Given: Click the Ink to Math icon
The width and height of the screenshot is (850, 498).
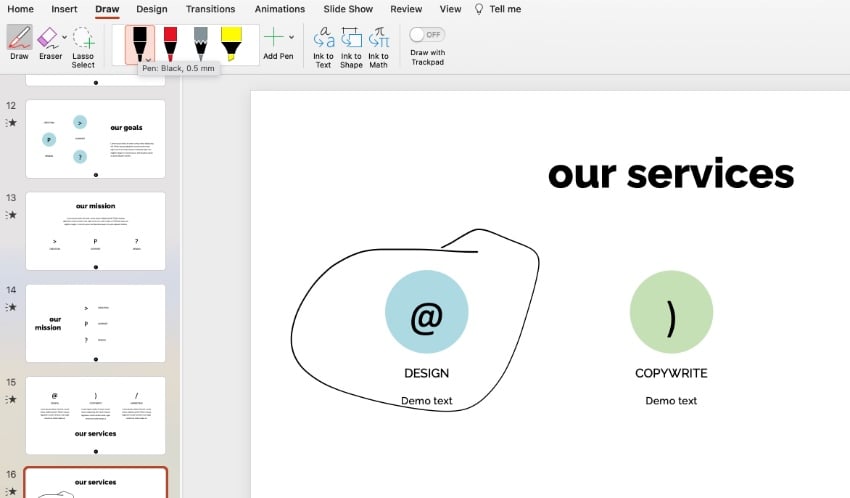Looking at the screenshot, I should [x=378, y=40].
